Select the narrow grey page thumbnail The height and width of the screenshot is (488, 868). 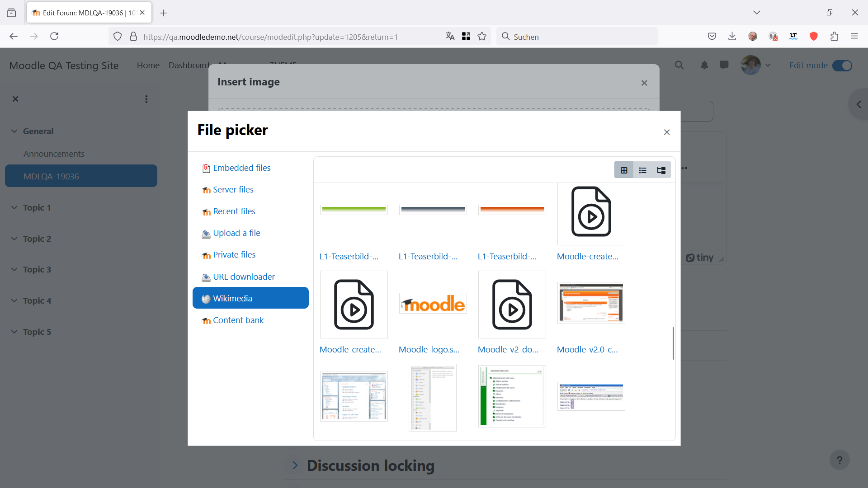[x=433, y=397]
